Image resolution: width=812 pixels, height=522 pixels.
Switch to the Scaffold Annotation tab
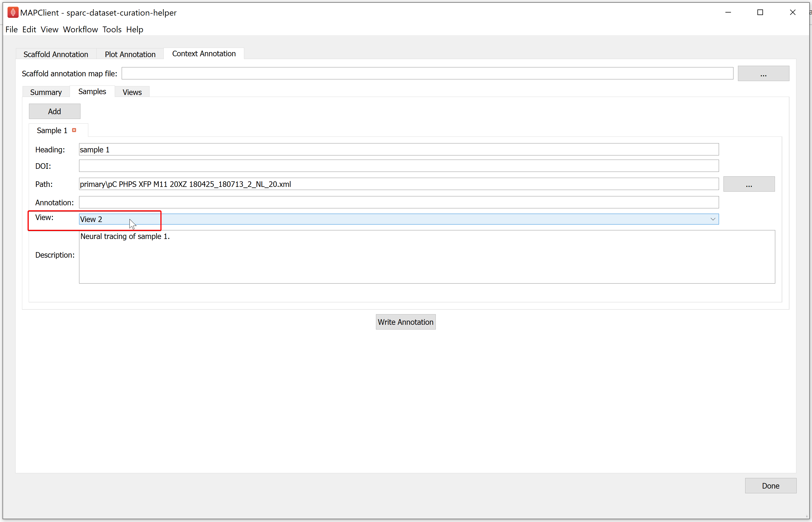click(56, 54)
